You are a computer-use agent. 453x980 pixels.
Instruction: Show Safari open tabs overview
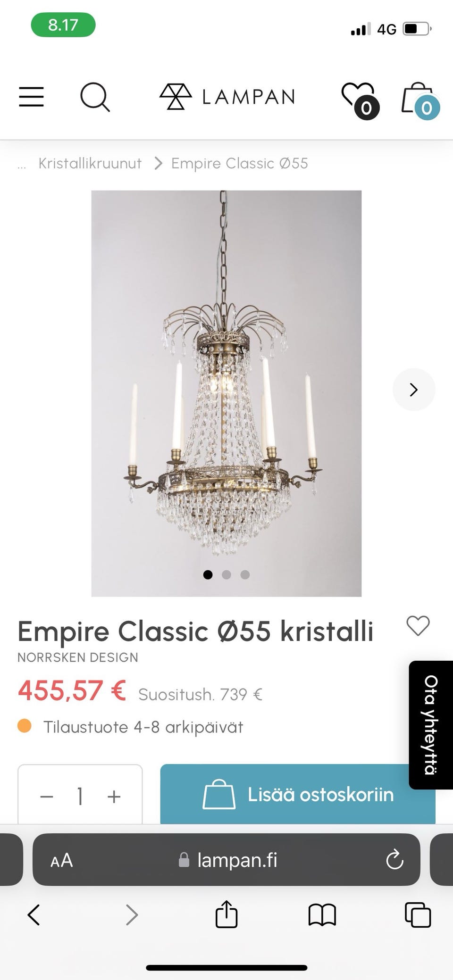pyautogui.click(x=418, y=915)
